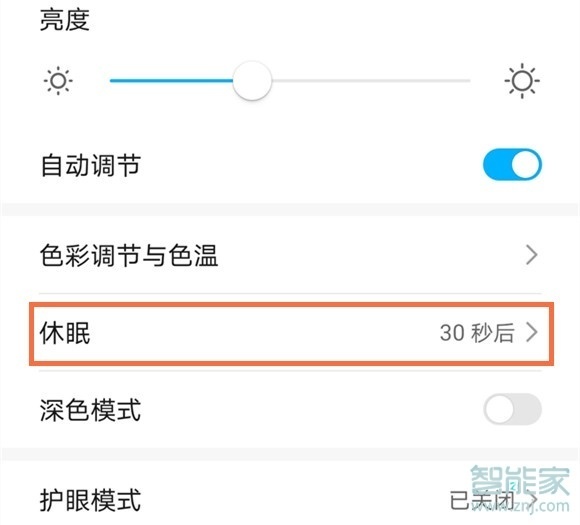Tap the 30 秒后 sleep timeout value

point(477,333)
